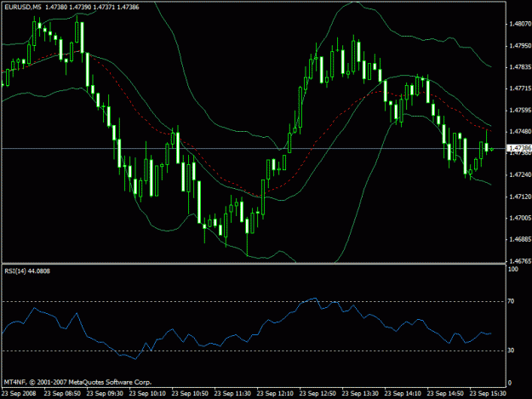532x399 pixels.
Task: Click price scale value 1.47950
Action: tap(520, 45)
